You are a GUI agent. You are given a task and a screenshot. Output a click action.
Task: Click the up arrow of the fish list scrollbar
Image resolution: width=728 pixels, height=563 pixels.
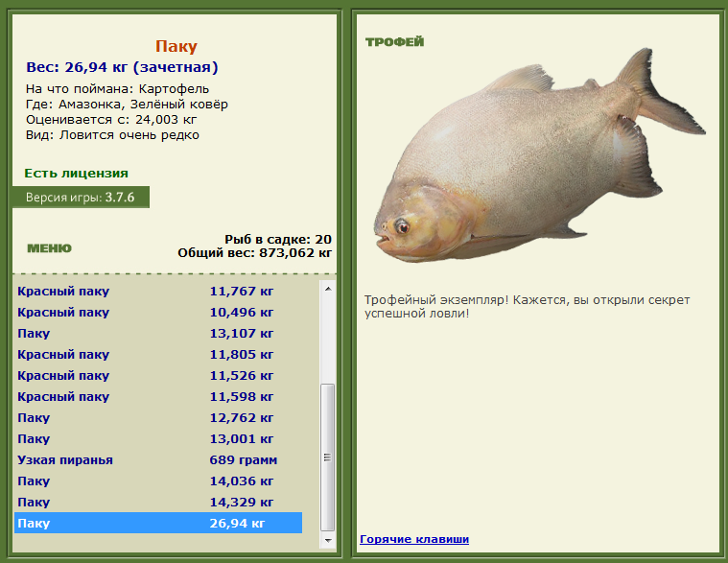point(328,289)
